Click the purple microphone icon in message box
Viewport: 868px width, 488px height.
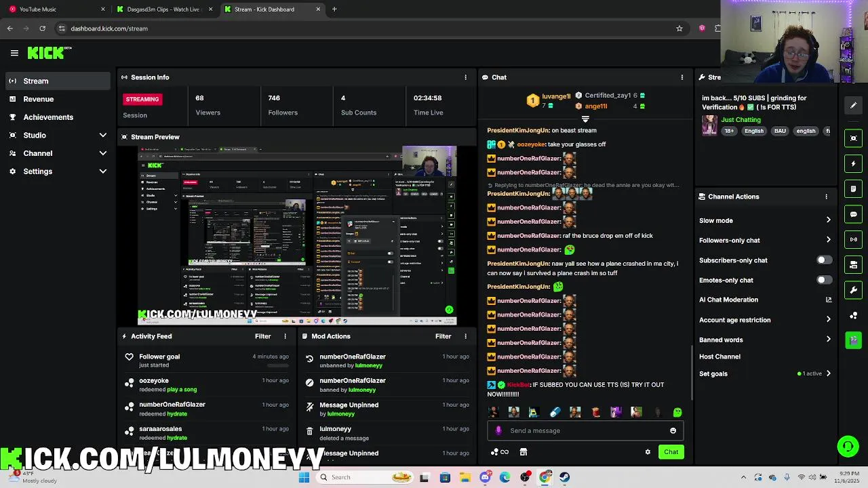pos(498,430)
